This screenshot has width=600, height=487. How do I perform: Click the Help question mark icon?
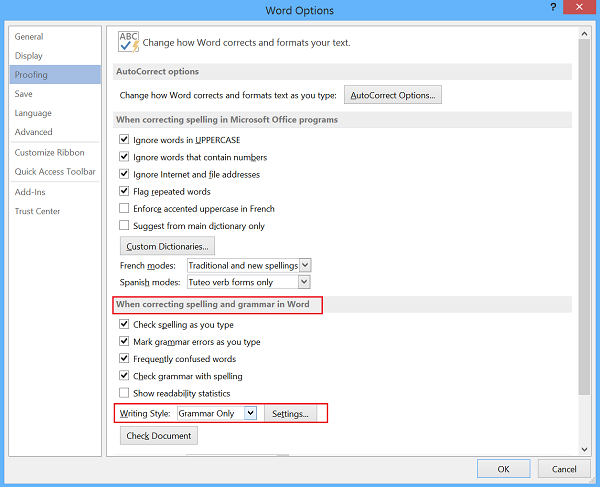(553, 7)
